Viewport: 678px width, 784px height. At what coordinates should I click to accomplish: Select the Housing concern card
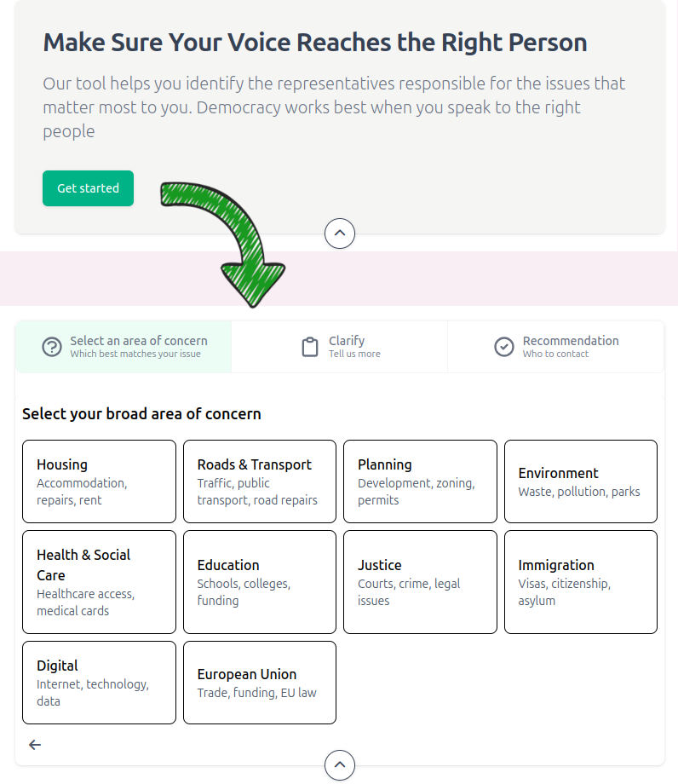tap(99, 481)
